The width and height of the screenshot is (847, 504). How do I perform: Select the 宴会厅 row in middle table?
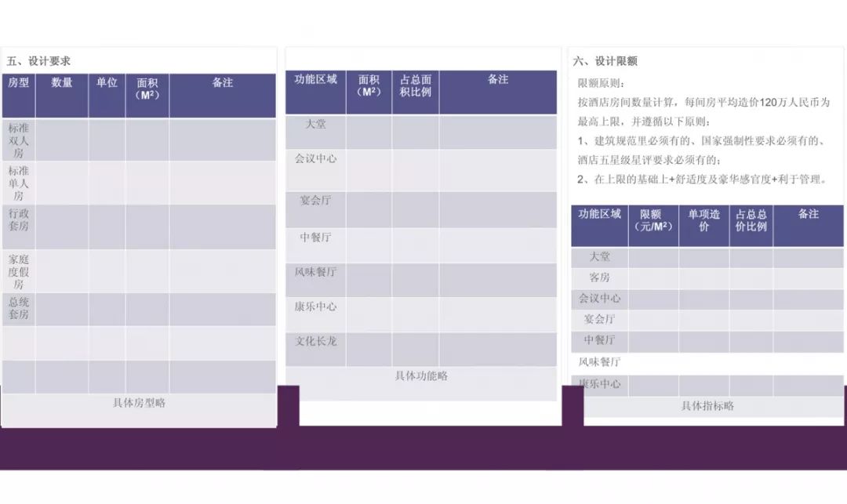point(315,200)
